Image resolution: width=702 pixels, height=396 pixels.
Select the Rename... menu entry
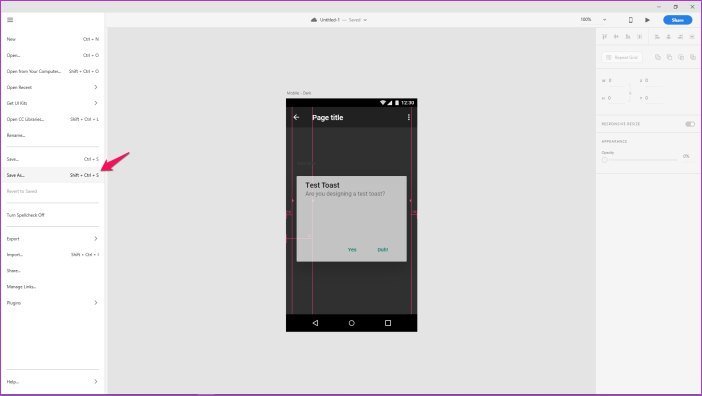pos(52,135)
